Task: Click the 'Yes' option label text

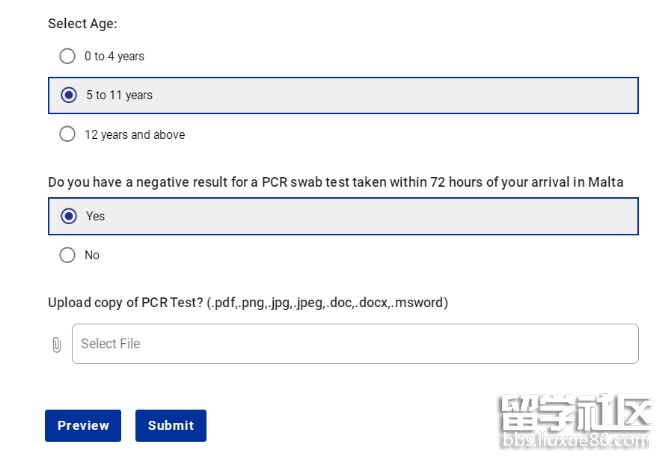Action: 95,216
